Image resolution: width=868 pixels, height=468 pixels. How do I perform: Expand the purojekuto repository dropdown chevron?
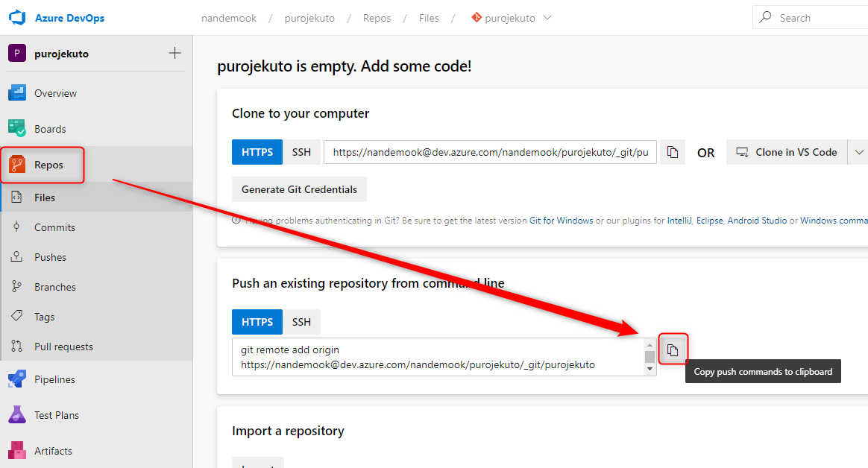tap(547, 18)
